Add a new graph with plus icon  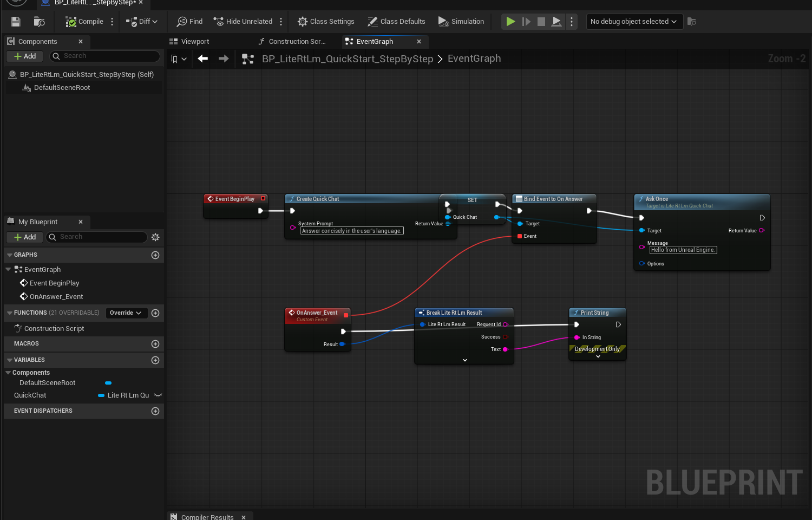[155, 255]
